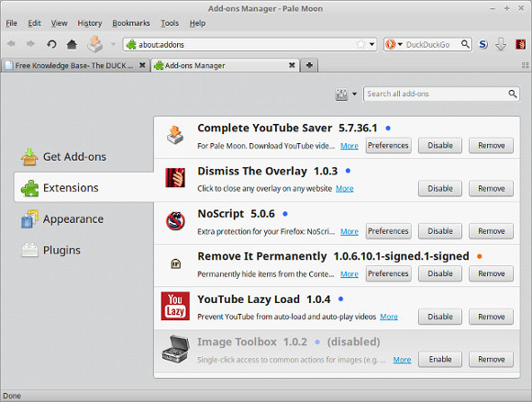
Task: Open the View menu
Action: 59,23
